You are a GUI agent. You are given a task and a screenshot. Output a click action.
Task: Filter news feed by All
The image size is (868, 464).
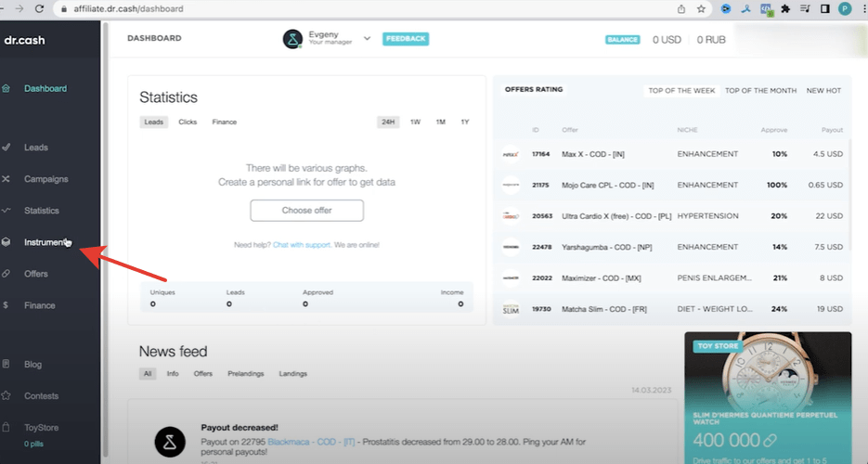[x=148, y=374]
